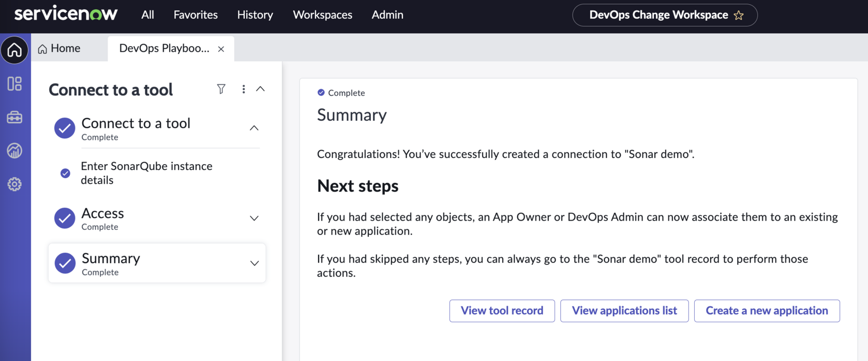This screenshot has height=361, width=868.
Task: Open the All menu
Action: 147,15
